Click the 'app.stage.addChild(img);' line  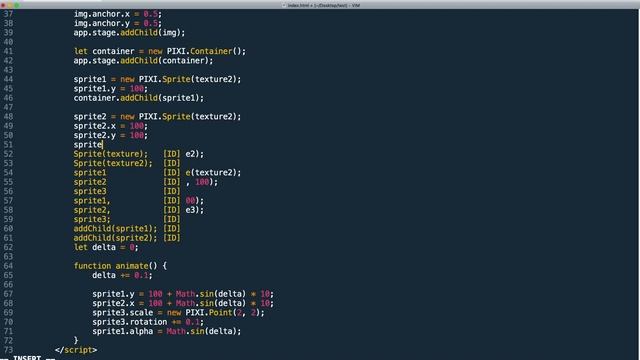129,33
